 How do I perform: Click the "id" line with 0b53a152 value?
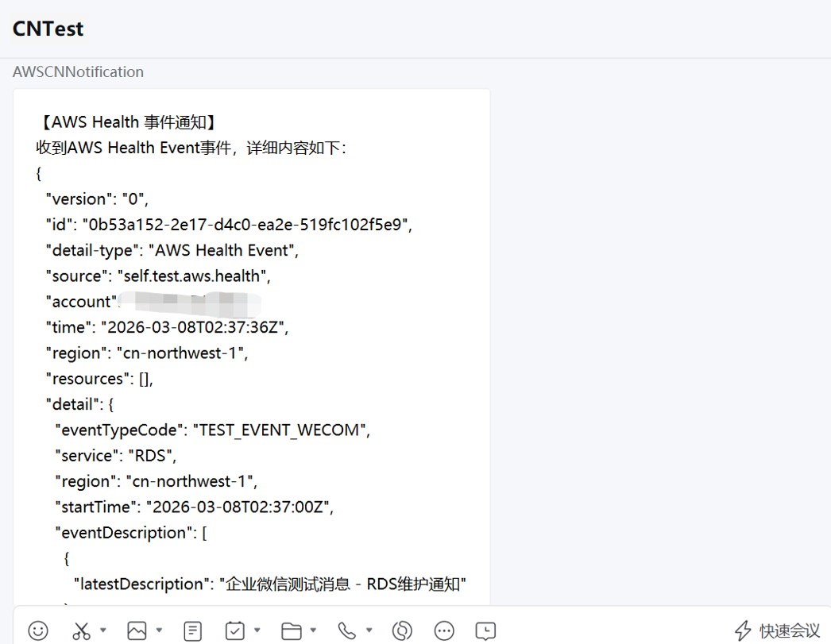click(229, 225)
